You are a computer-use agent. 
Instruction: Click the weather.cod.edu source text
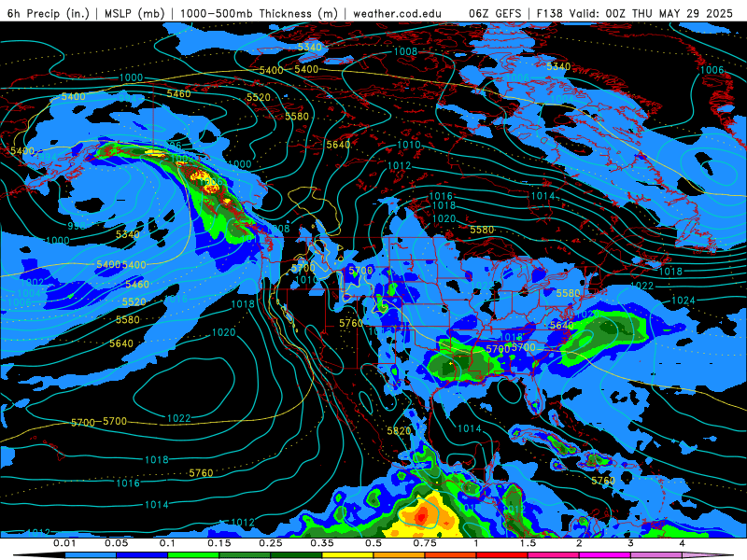[397, 13]
